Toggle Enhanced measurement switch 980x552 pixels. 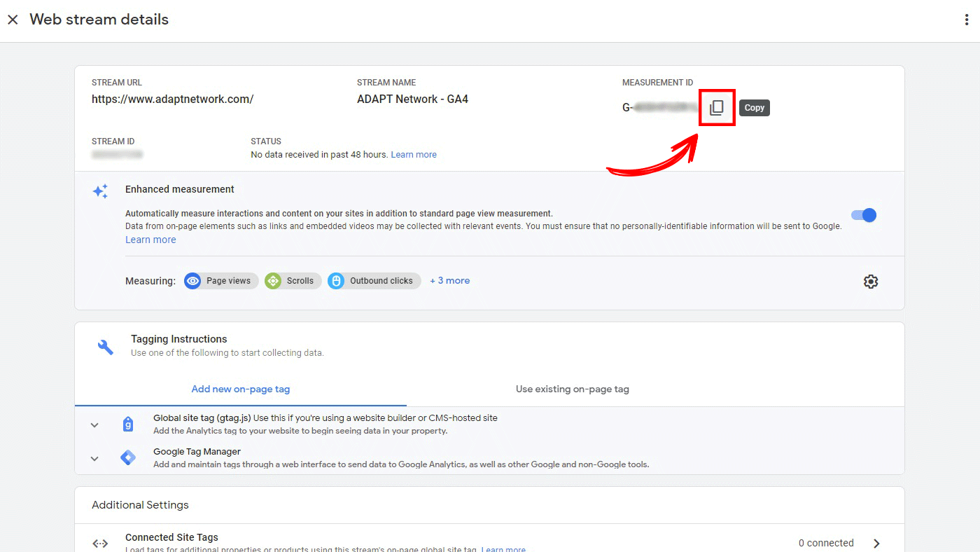pyautogui.click(x=864, y=215)
